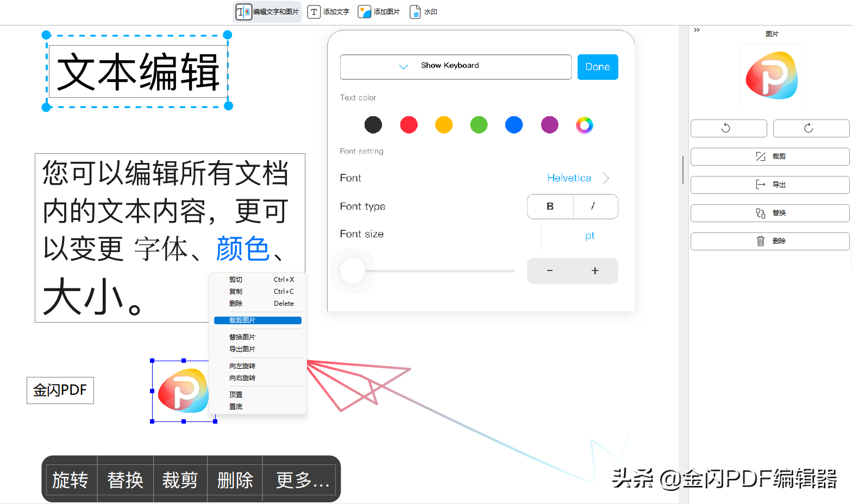Screen dimensions: 852x504
Task: Click the 金闪PDF text box
Action: point(60,390)
